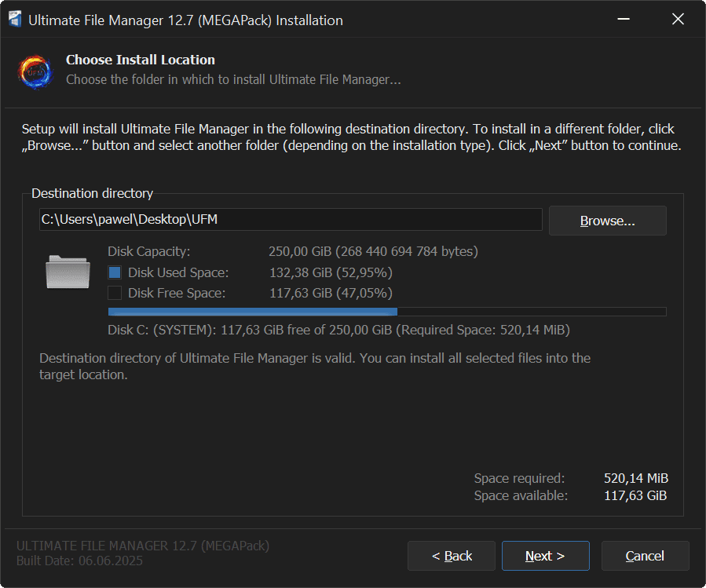This screenshot has width=706, height=588.
Task: Cancel the installation
Action: [645, 556]
